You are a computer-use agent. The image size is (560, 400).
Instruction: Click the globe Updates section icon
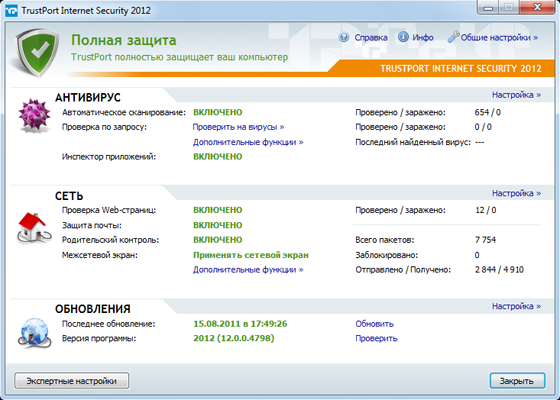pyautogui.click(x=34, y=333)
